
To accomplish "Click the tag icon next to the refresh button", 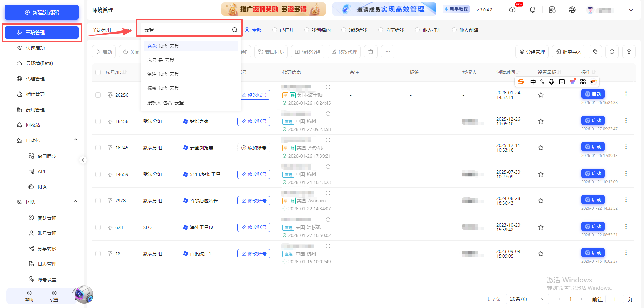I will click(x=595, y=51).
